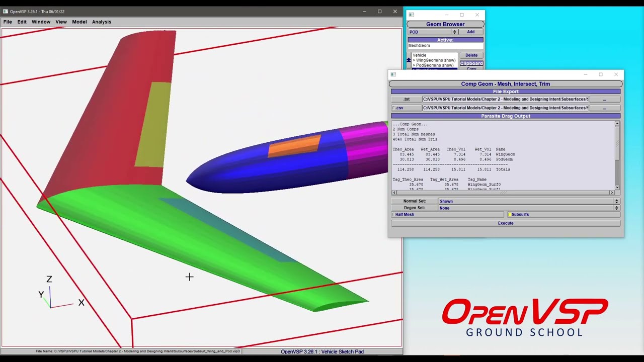This screenshot has width=644, height=362.
Task: Maximize the Comp Geom window
Action: (601, 74)
